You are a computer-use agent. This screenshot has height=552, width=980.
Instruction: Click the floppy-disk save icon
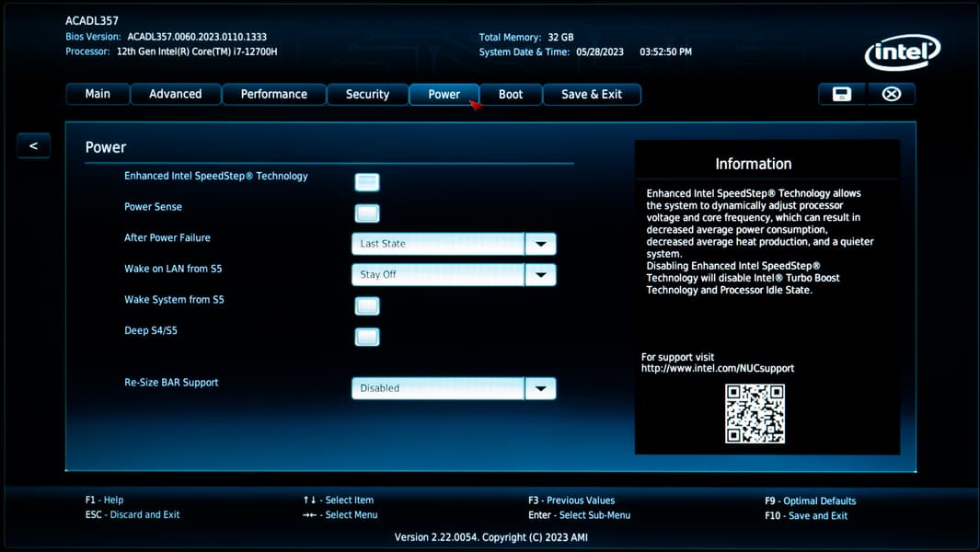coord(841,94)
